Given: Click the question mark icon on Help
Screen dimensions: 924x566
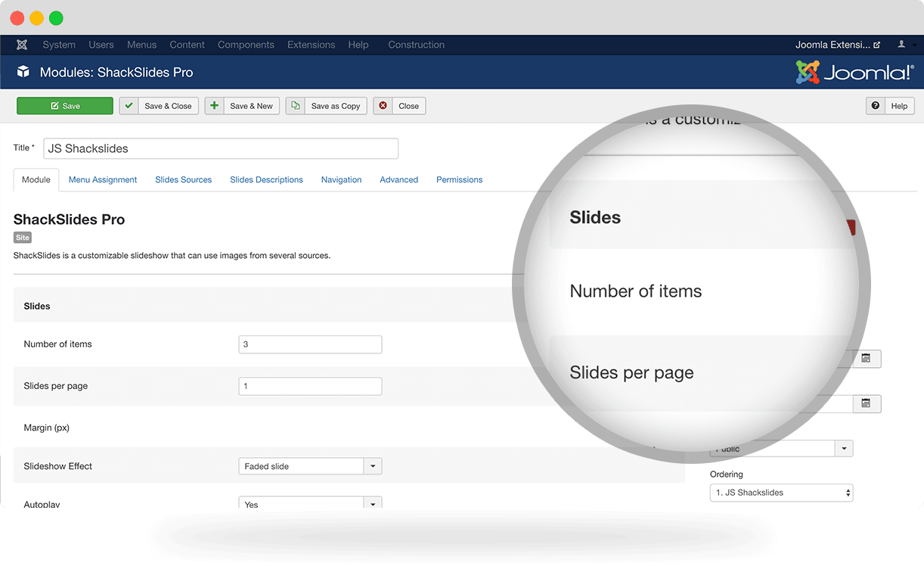Looking at the screenshot, I should pos(876,106).
